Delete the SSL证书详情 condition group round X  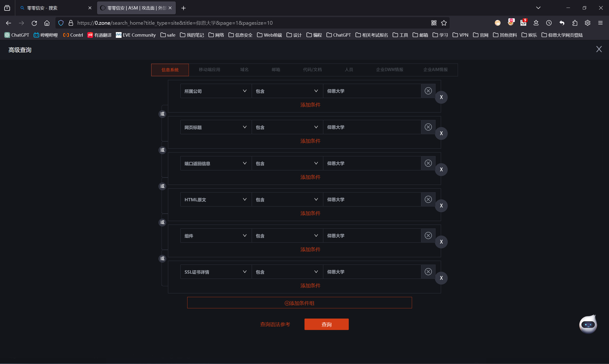coord(441,278)
